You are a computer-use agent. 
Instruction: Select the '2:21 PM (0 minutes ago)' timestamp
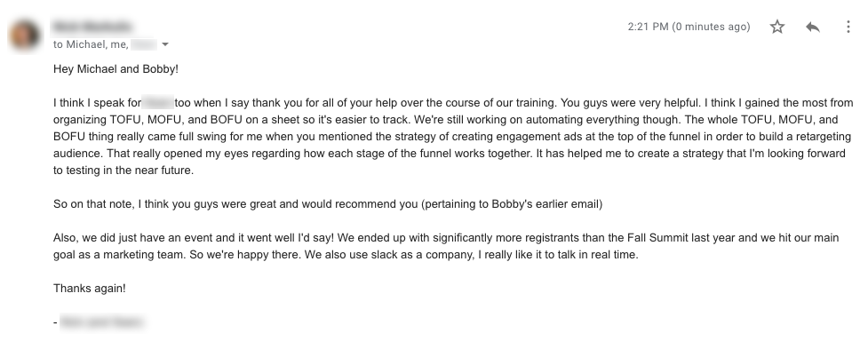(x=689, y=27)
